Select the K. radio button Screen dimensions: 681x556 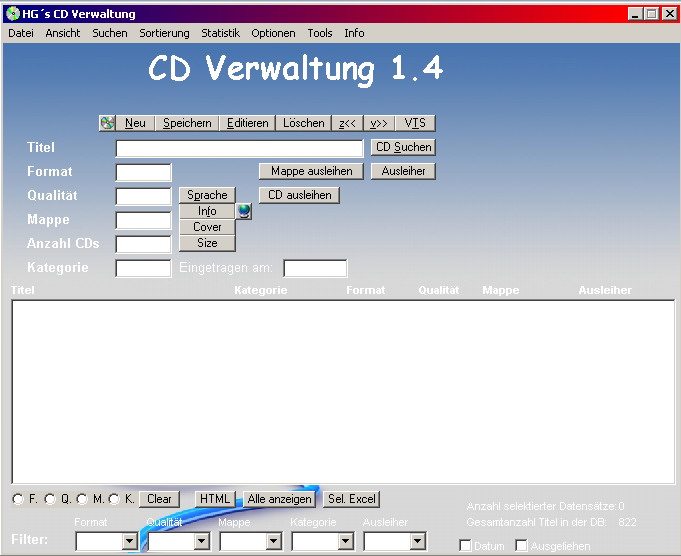114,499
